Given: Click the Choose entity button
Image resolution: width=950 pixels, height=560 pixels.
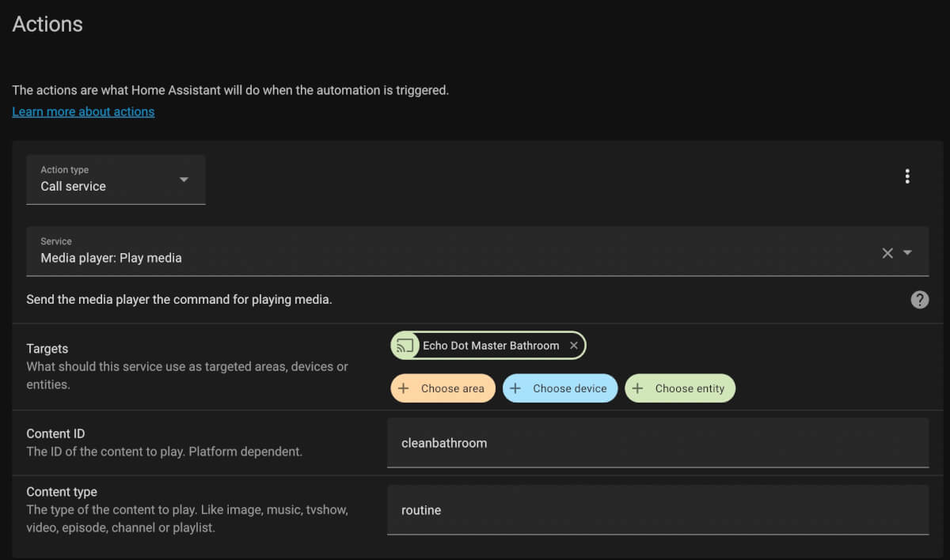Looking at the screenshot, I should (x=680, y=388).
